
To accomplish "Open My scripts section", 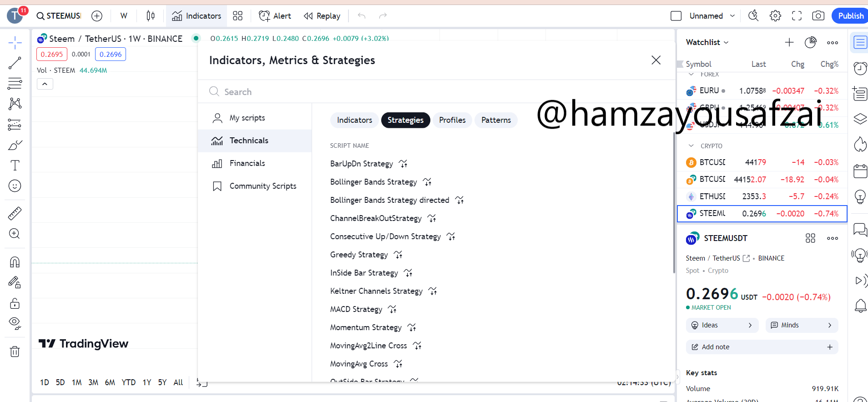I will point(255,118).
